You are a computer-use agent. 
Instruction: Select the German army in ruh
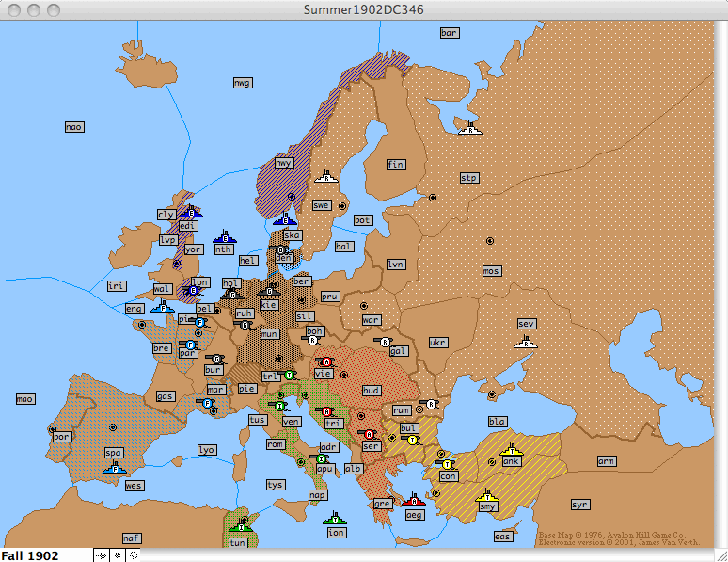point(245,326)
